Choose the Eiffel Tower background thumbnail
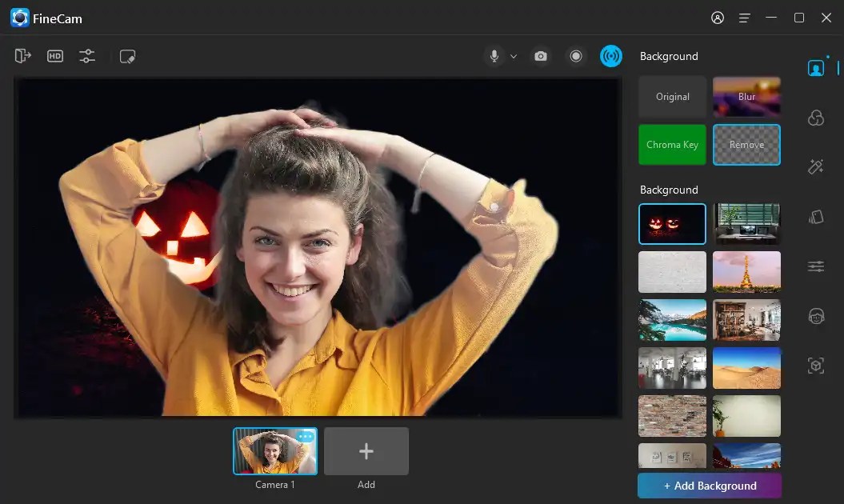Viewport: 844px width, 504px height. [746, 272]
